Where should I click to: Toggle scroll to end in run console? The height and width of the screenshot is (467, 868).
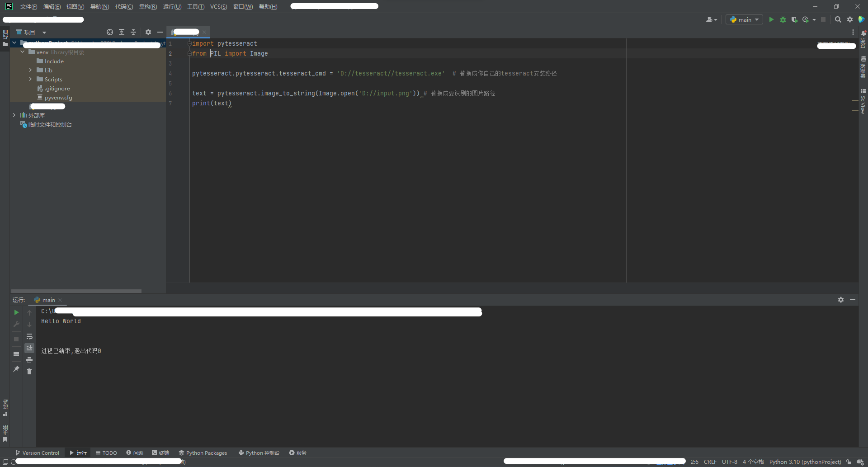pos(29,348)
